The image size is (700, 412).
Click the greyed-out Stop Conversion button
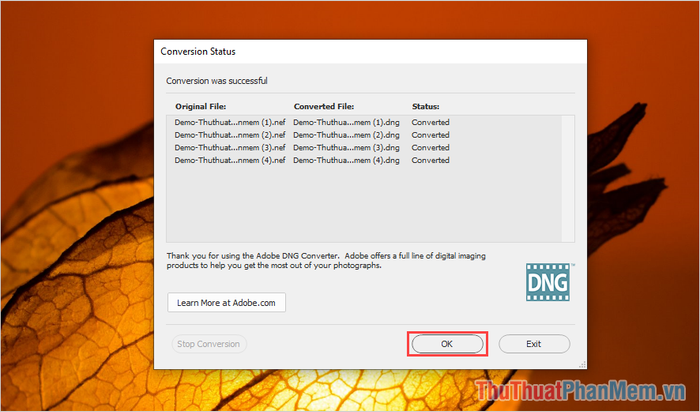tap(209, 344)
